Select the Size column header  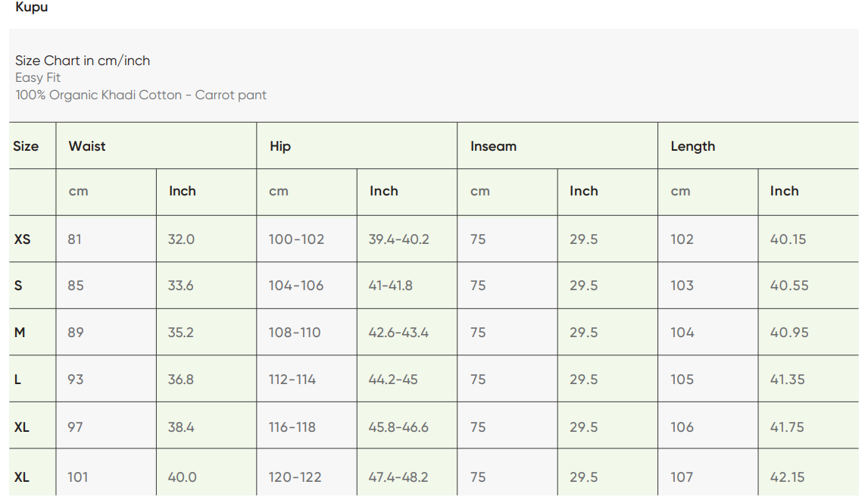(x=26, y=146)
